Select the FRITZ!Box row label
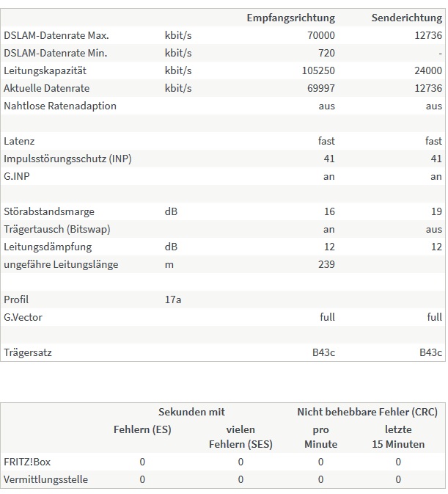 point(27,462)
